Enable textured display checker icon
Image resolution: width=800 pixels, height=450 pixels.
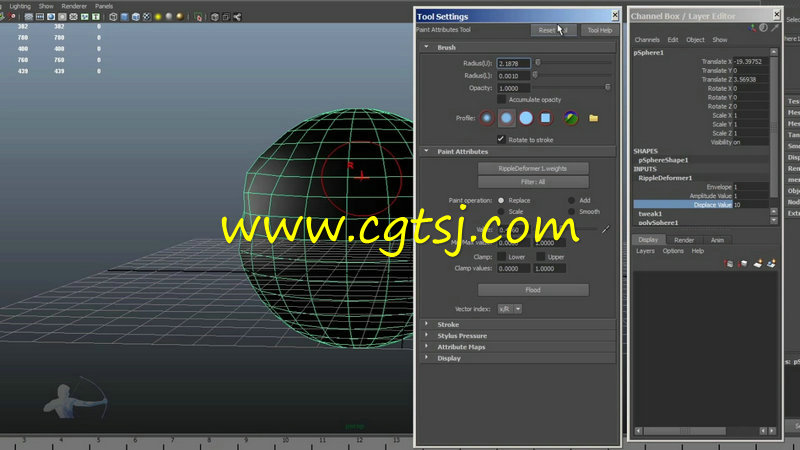147,17
